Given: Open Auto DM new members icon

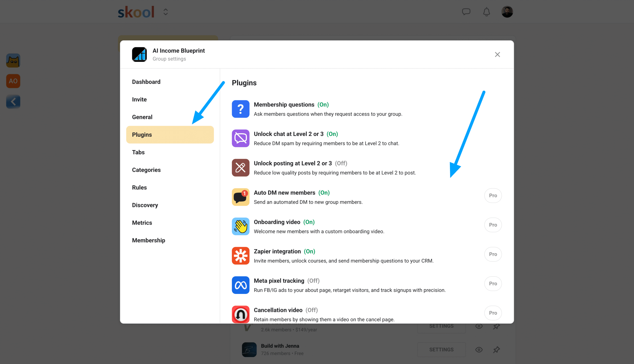Looking at the screenshot, I should [x=240, y=197].
